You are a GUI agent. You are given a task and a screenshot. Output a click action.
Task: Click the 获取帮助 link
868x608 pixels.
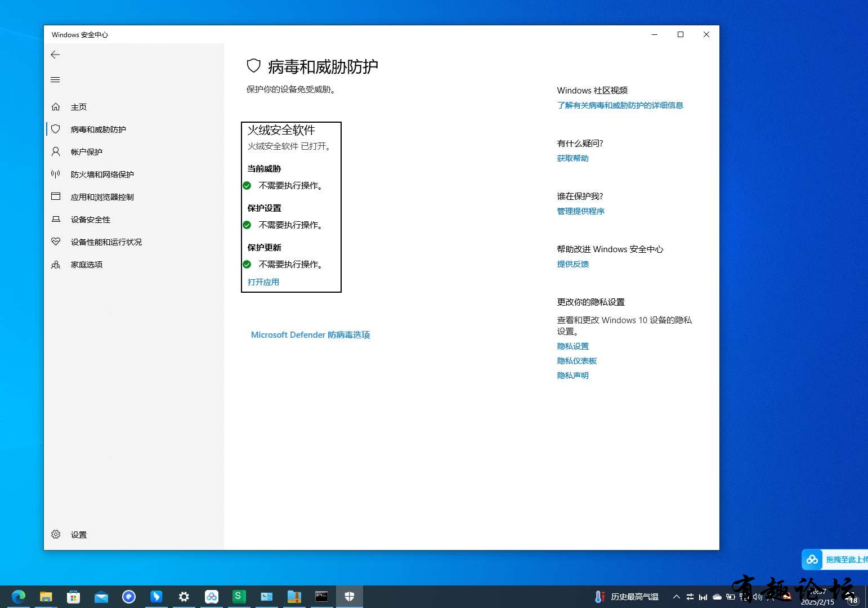pos(573,158)
